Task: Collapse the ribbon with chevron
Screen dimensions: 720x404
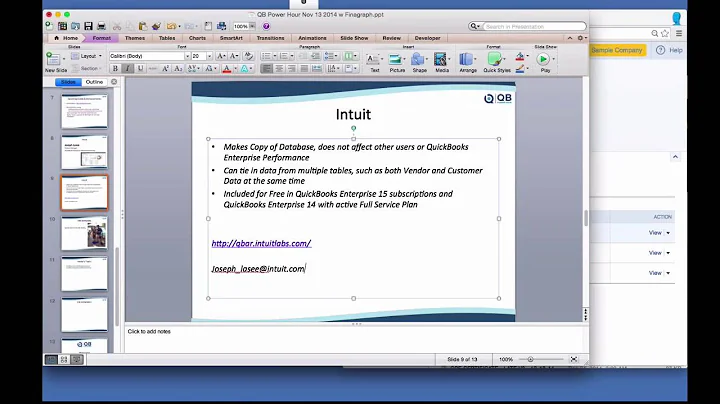Action: tap(570, 38)
